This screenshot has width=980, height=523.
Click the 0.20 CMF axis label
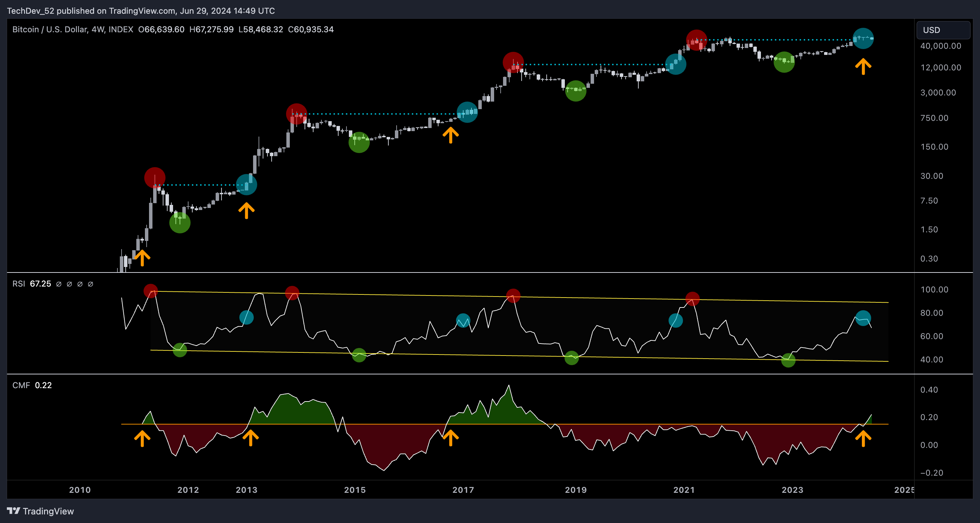[929, 417]
